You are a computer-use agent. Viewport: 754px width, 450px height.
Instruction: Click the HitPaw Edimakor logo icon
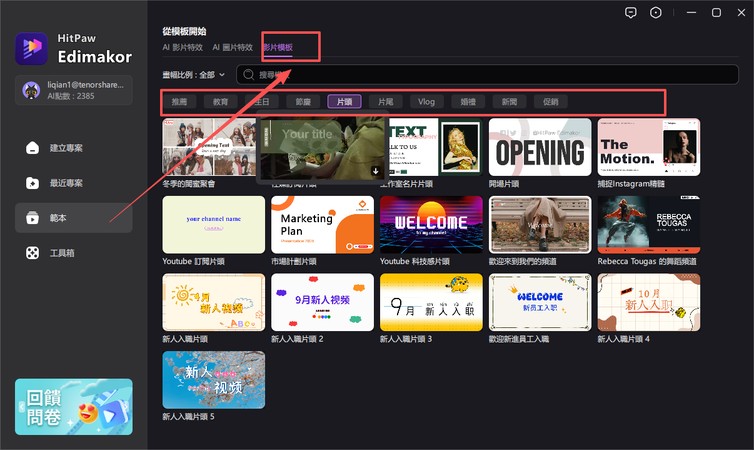(31, 48)
